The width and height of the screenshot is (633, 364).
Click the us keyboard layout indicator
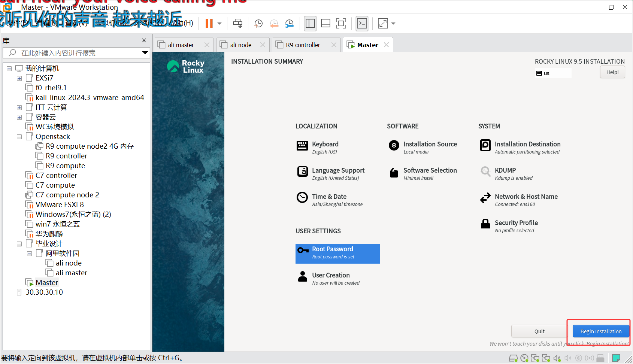point(553,73)
